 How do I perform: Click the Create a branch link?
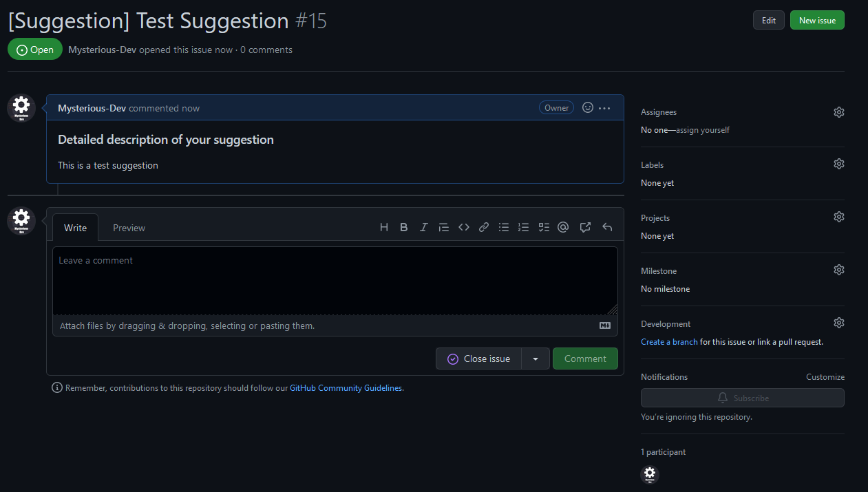(x=669, y=342)
